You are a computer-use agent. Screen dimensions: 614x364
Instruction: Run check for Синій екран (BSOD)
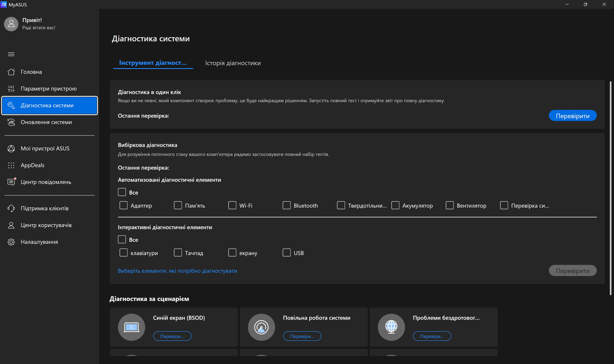click(172, 336)
